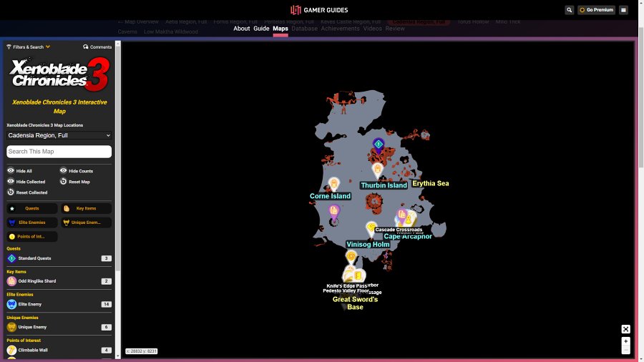This screenshot has width=644, height=362.
Task: Click the Cascade Crossroads landmark label
Action: [x=399, y=230]
